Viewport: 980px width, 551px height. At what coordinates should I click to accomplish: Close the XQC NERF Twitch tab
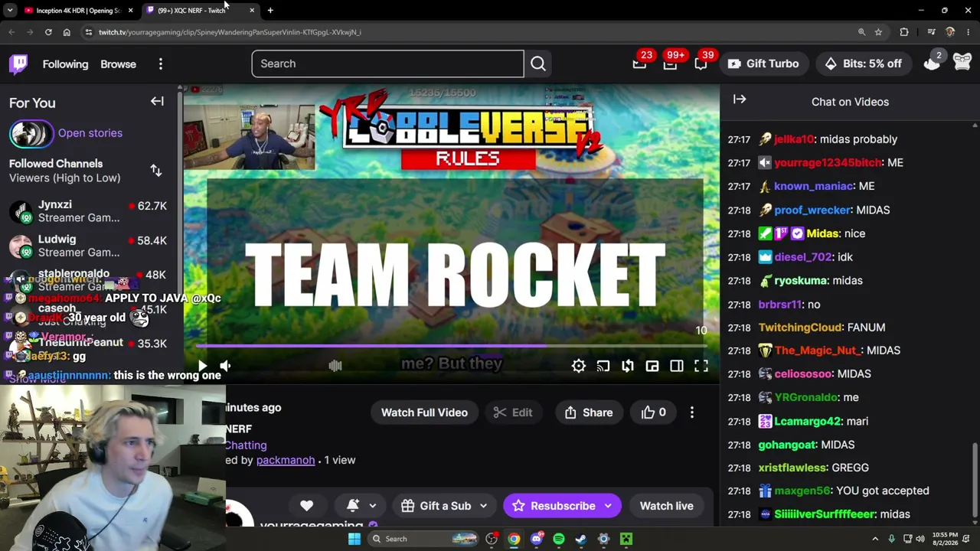(252, 10)
